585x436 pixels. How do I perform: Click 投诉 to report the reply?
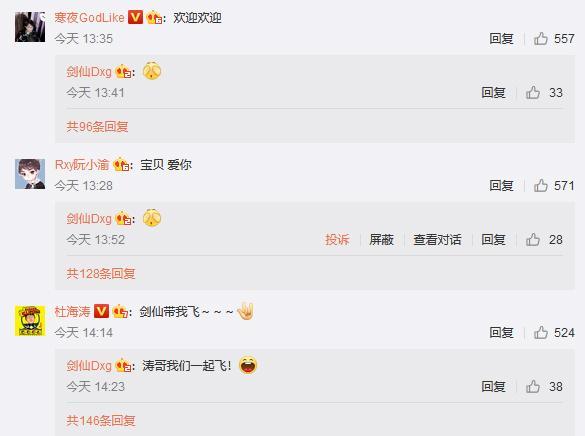(x=337, y=239)
